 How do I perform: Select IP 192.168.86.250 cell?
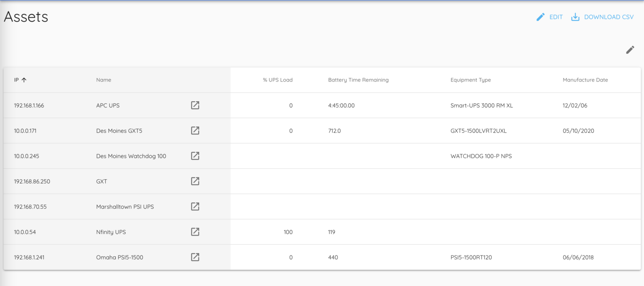[32, 181]
